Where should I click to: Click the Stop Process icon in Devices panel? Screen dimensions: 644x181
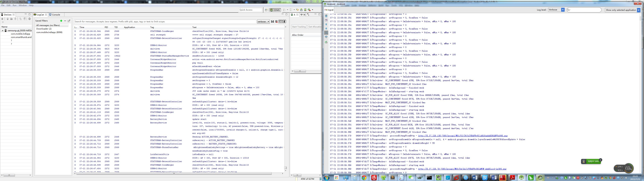(x=30, y=19)
